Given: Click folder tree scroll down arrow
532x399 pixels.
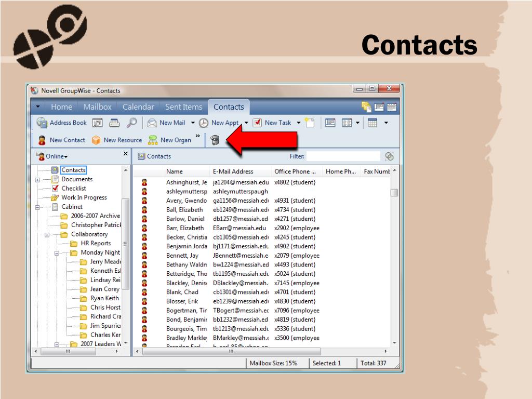Looking at the screenshot, I should tap(126, 343).
